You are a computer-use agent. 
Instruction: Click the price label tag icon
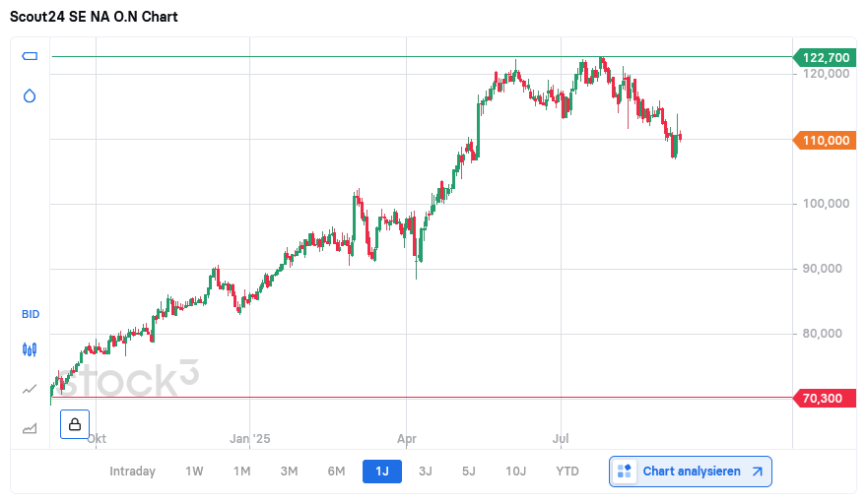tap(30, 56)
